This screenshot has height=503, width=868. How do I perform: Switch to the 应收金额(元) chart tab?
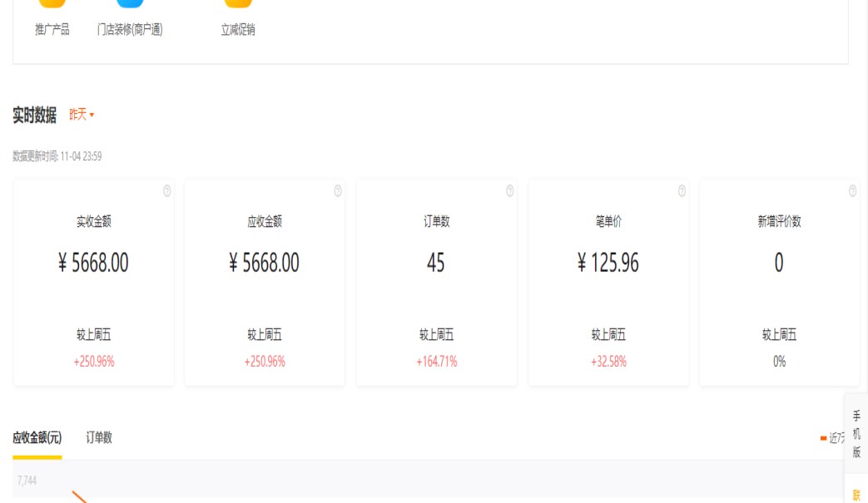click(x=37, y=437)
